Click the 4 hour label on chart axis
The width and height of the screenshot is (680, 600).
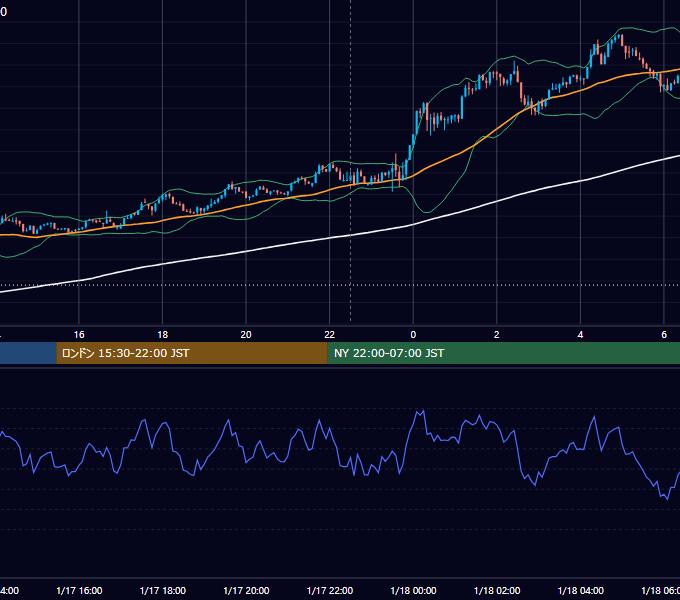pyautogui.click(x=580, y=335)
